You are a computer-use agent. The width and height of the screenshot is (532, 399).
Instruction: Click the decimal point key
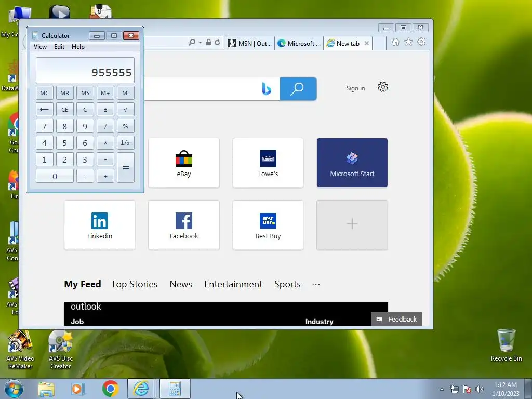(x=85, y=176)
